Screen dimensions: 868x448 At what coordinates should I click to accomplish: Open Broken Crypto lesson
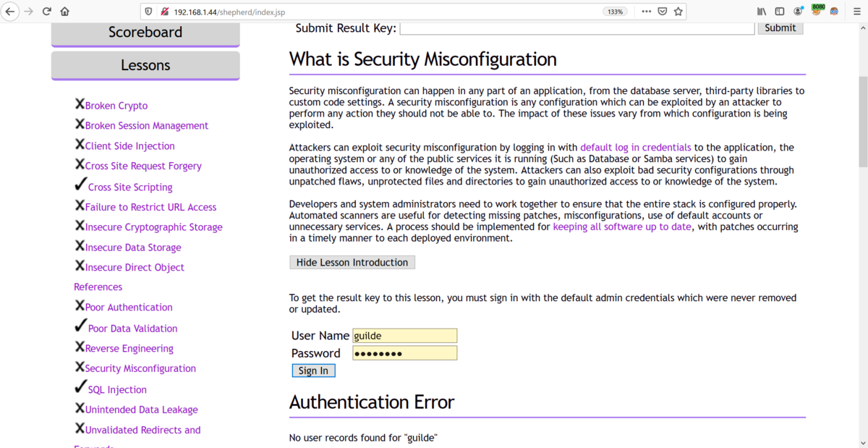(x=116, y=106)
